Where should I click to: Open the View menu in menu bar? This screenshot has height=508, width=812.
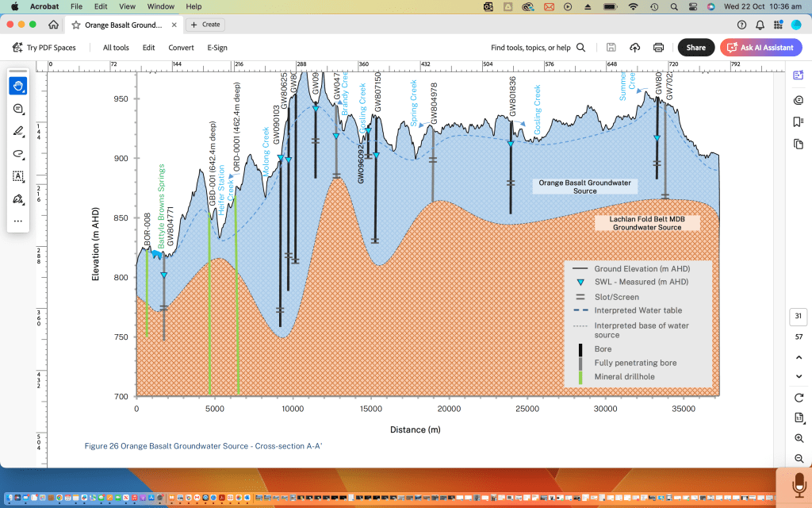(x=128, y=6)
